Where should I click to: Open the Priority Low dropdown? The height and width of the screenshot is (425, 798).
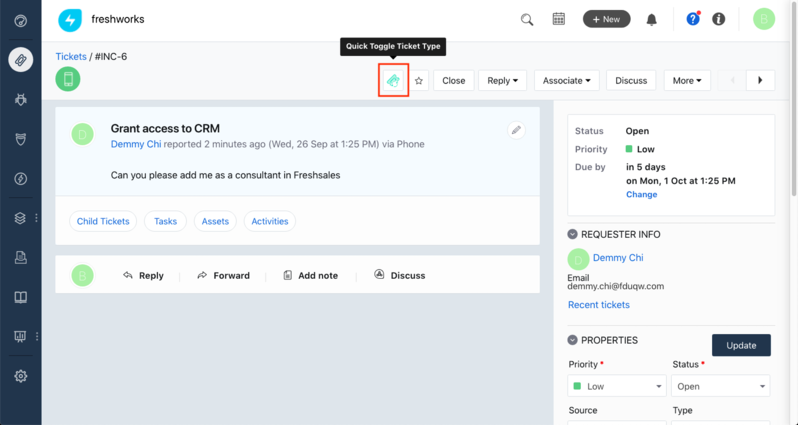(616, 386)
